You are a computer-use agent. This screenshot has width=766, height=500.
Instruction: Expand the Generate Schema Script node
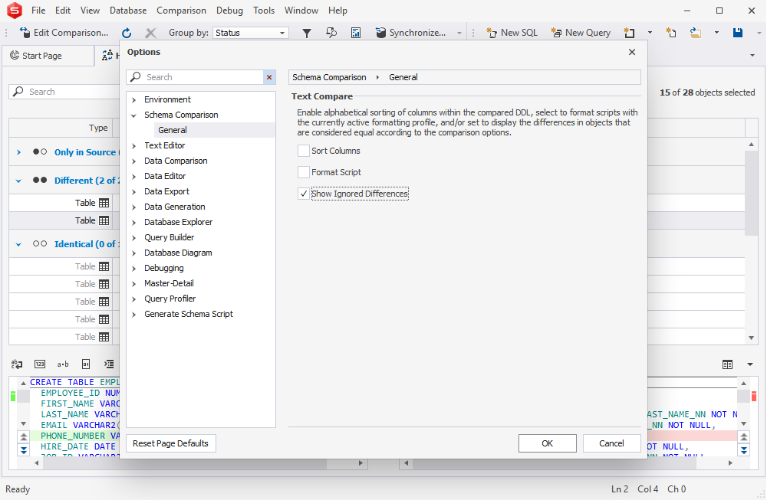(x=134, y=314)
